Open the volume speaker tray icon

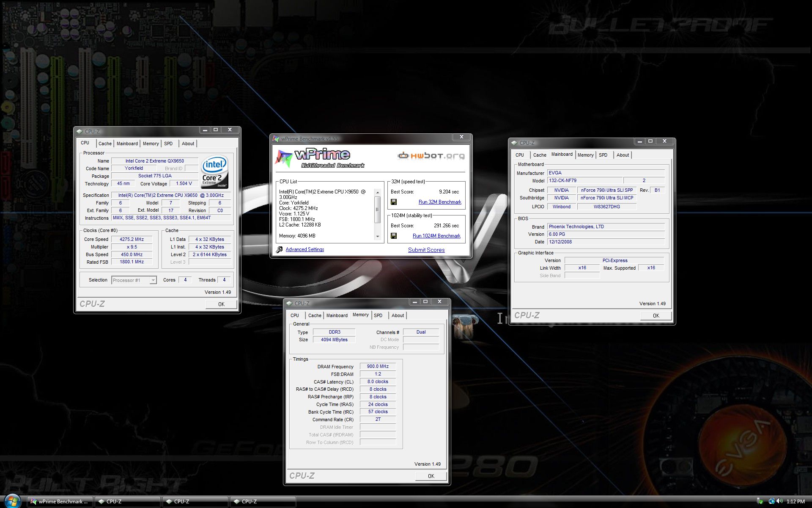779,501
